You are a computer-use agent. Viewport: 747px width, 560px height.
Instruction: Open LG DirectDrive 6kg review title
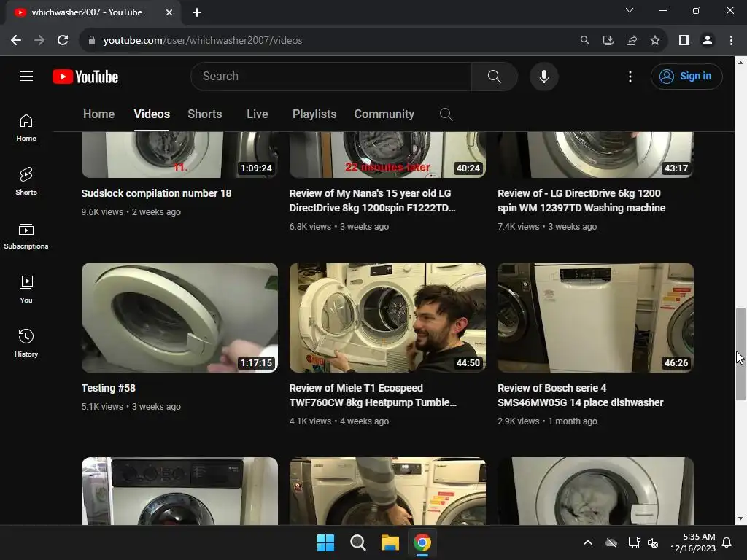pos(581,201)
